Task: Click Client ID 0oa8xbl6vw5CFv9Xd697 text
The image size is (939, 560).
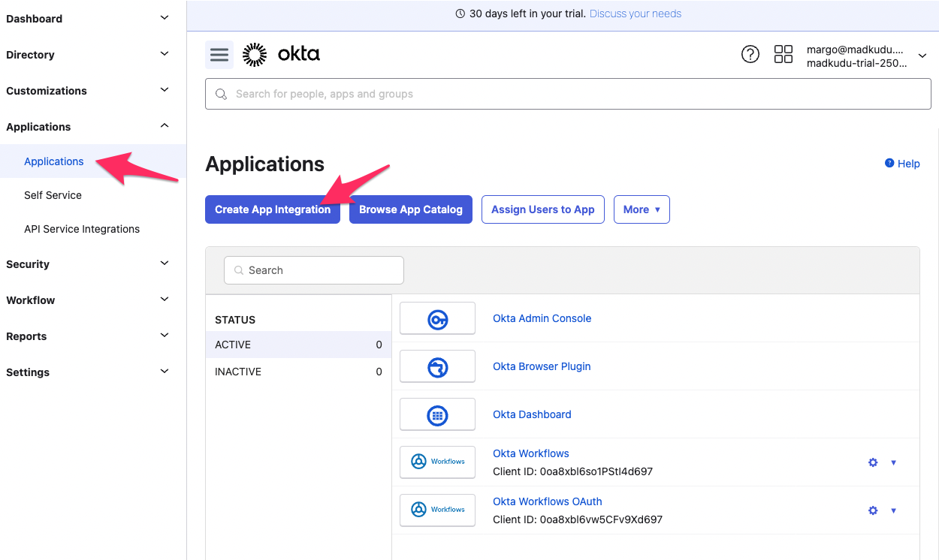Action: click(x=578, y=519)
